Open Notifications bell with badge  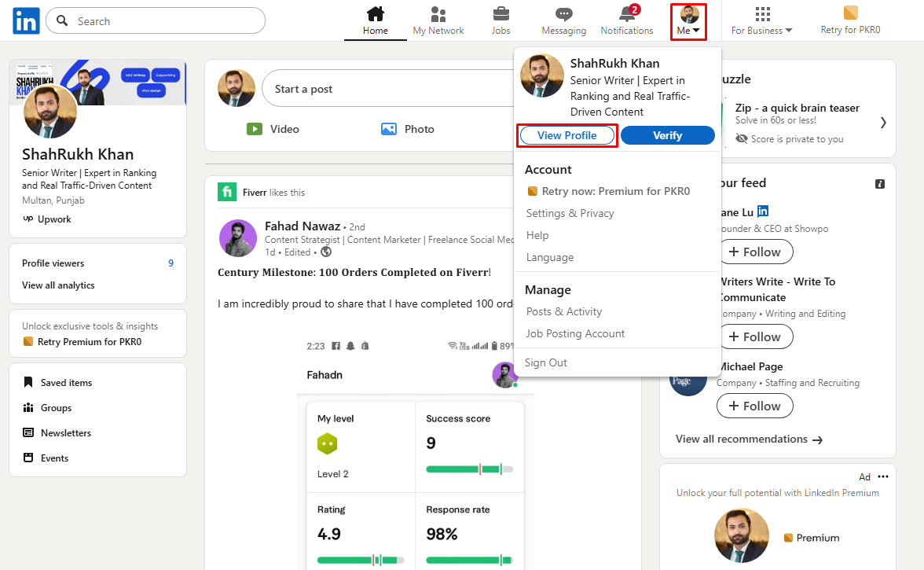pos(627,21)
